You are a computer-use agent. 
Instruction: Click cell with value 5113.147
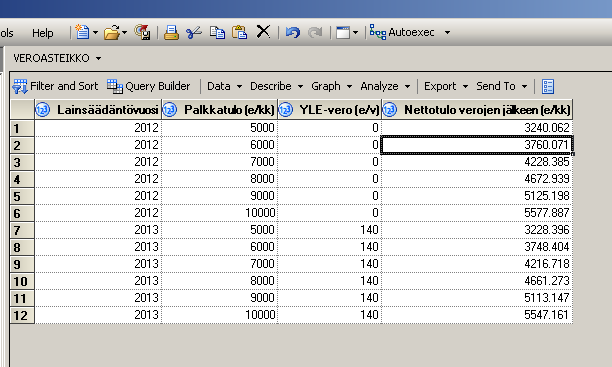point(477,298)
